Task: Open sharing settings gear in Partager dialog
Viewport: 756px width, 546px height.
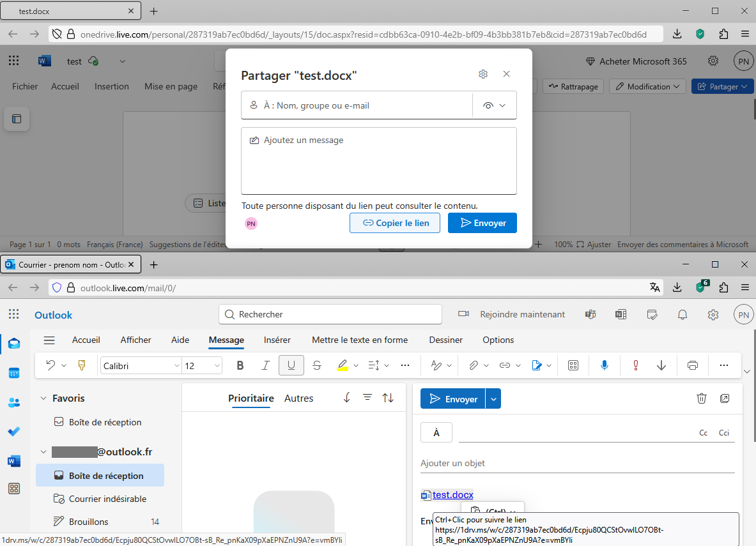Action: pos(483,74)
